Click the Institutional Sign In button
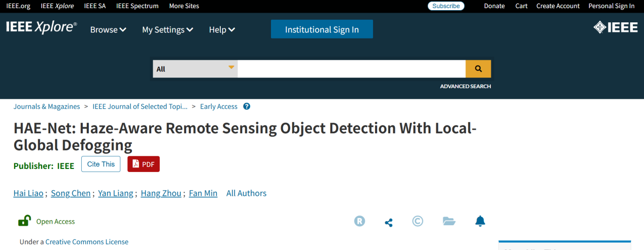This screenshot has height=250, width=644. coord(322,29)
